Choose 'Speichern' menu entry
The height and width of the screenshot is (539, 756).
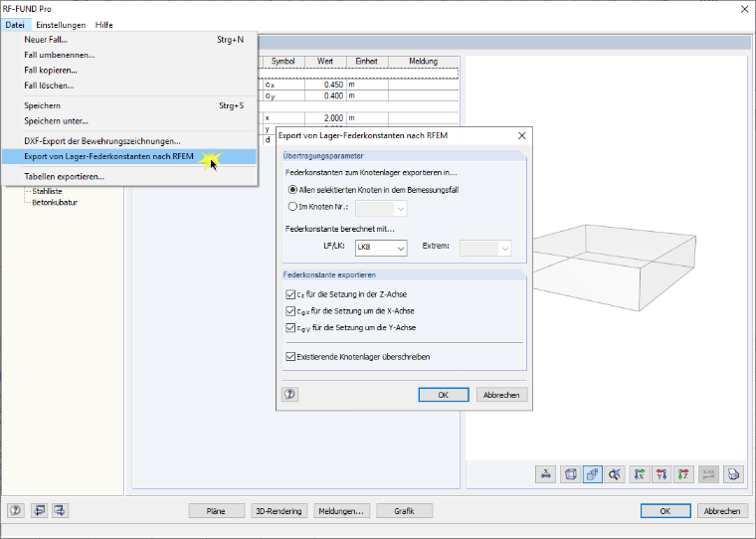click(x=129, y=105)
